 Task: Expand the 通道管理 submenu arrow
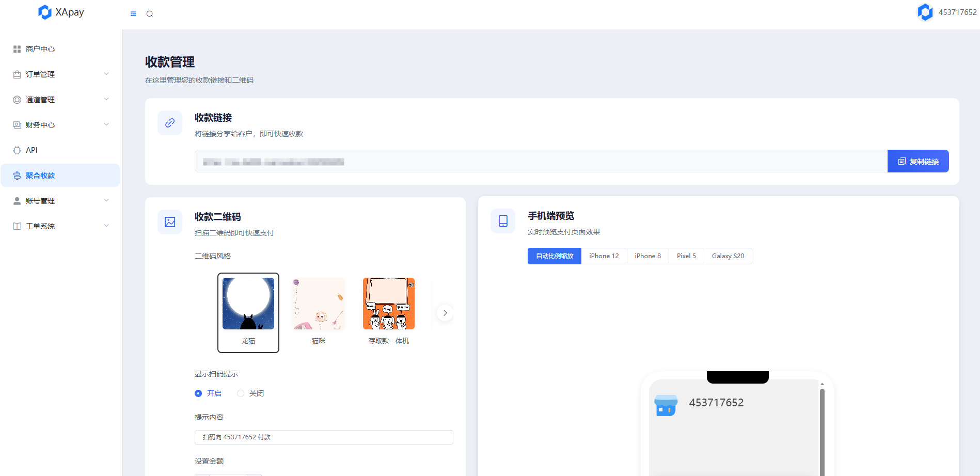click(x=106, y=99)
